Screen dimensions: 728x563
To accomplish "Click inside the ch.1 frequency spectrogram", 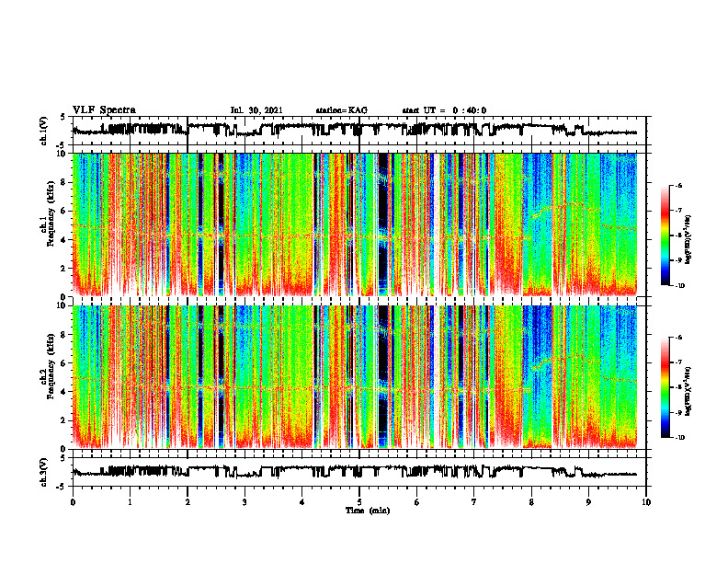I will point(359,224).
